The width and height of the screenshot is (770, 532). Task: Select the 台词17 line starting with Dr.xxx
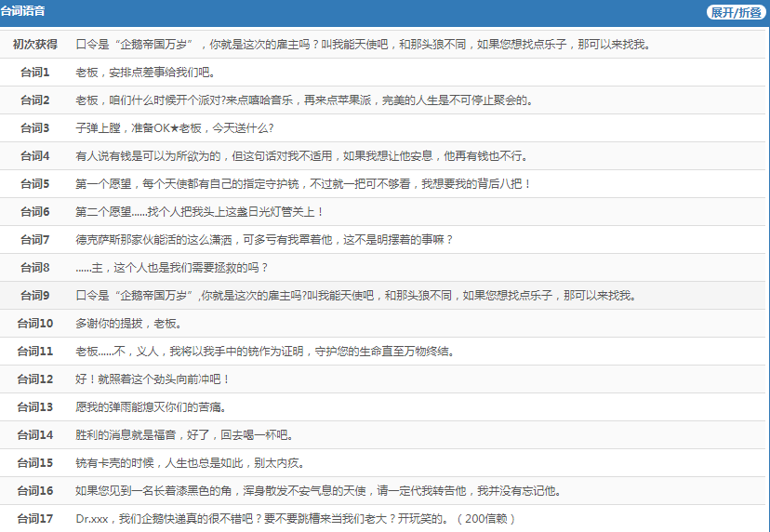[x=295, y=519]
